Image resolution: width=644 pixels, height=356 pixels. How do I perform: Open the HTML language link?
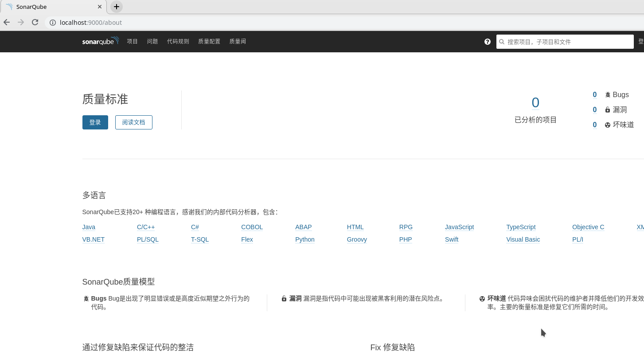pyautogui.click(x=355, y=227)
